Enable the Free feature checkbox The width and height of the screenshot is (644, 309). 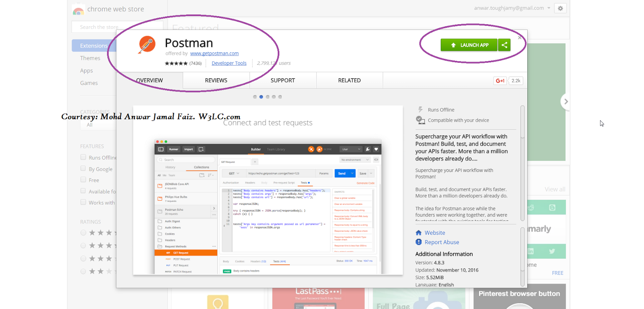click(x=83, y=180)
